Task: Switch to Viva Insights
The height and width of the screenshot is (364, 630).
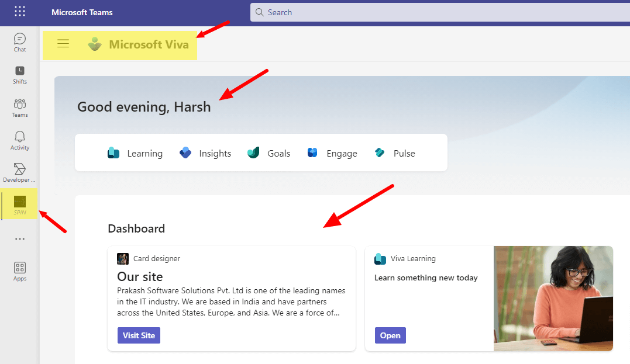Action: click(205, 153)
